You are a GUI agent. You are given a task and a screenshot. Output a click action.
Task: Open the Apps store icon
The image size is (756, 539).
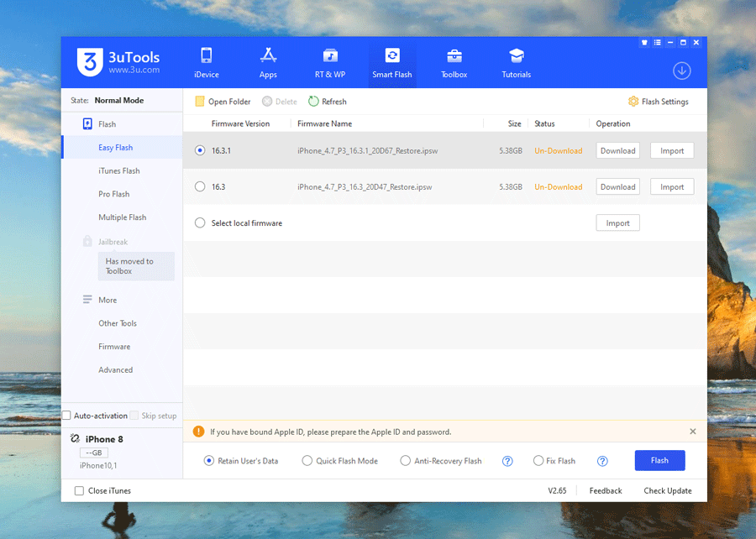click(x=268, y=56)
